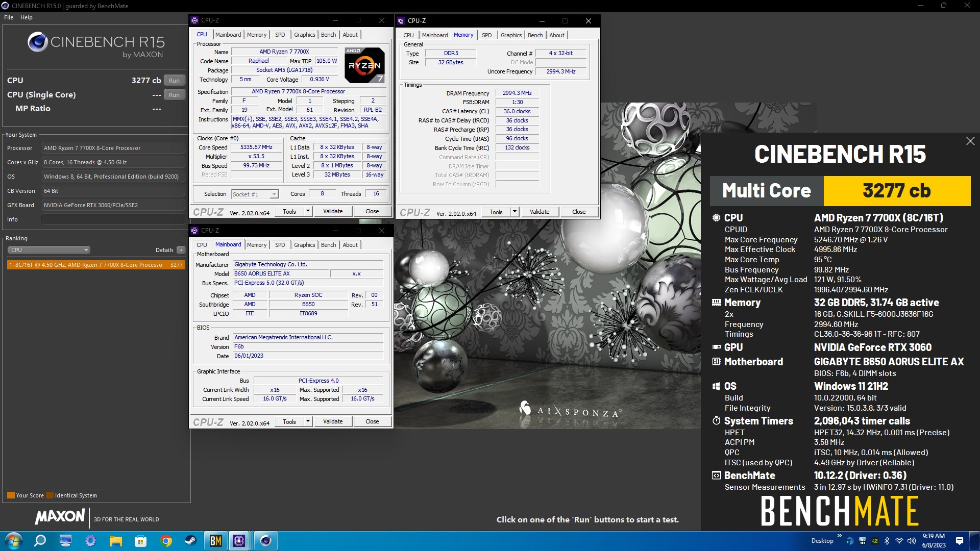Screen dimensions: 980x551
Task: Open Tools dropdown arrow in CPU tab window
Action: click(x=308, y=211)
